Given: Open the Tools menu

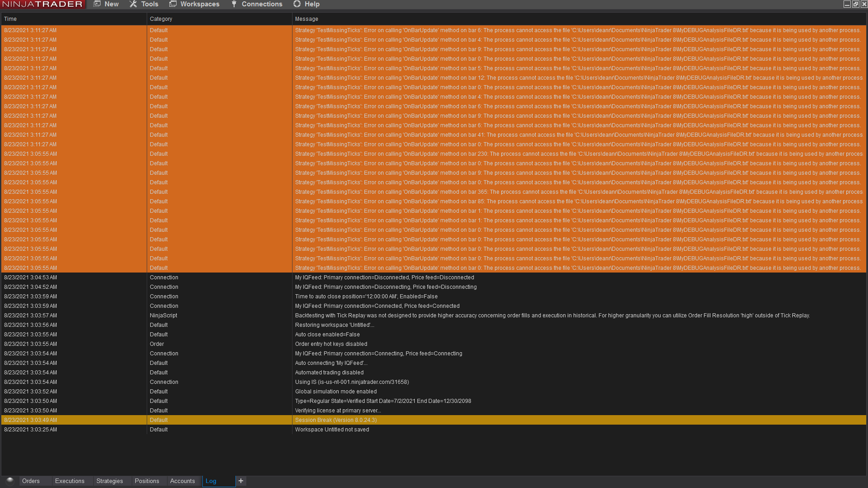Looking at the screenshot, I should pos(144,4).
